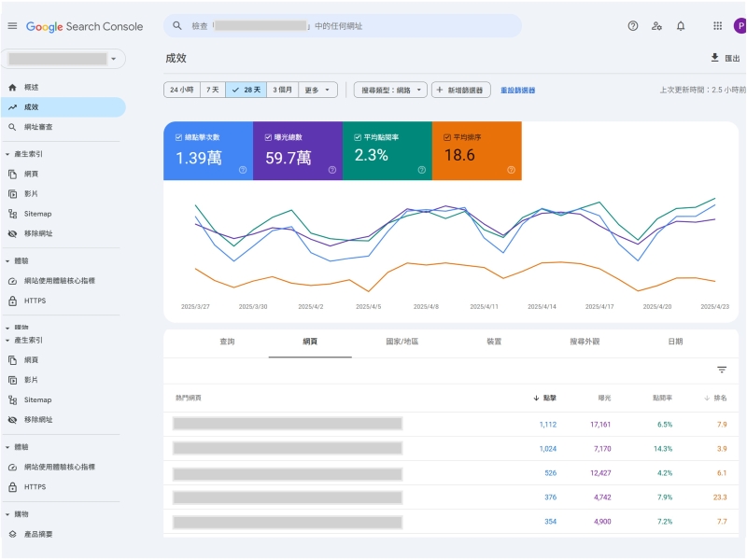Click the manage users and settings icon
Image resolution: width=747 pixels, height=560 pixels.
tap(656, 26)
